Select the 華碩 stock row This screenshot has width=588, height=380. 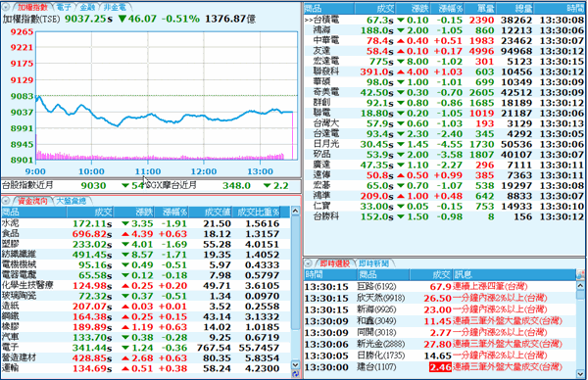(x=444, y=82)
